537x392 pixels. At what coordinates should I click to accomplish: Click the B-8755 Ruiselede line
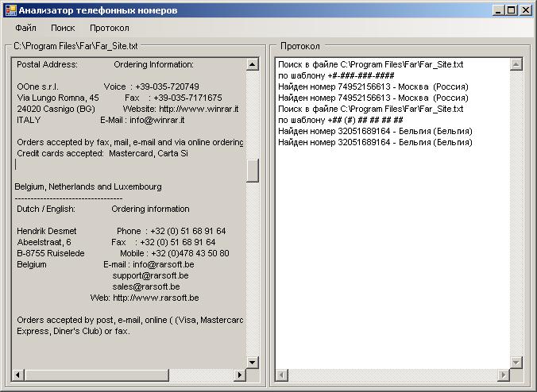pos(50,253)
